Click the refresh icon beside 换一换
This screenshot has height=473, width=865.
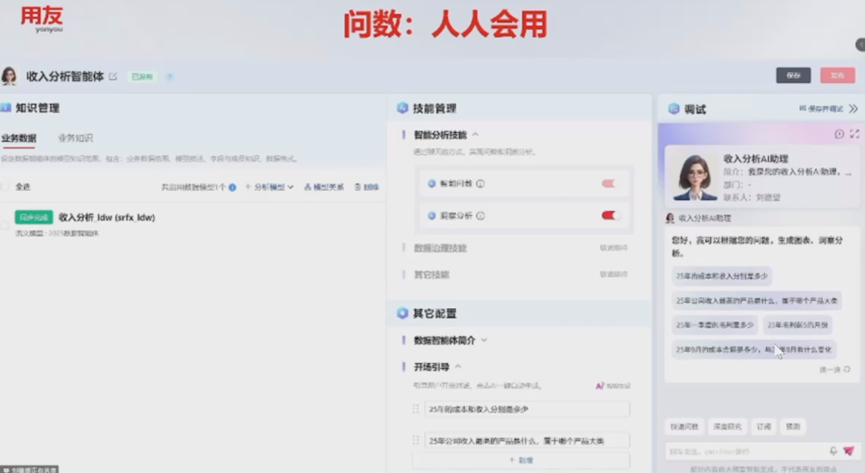click(847, 369)
